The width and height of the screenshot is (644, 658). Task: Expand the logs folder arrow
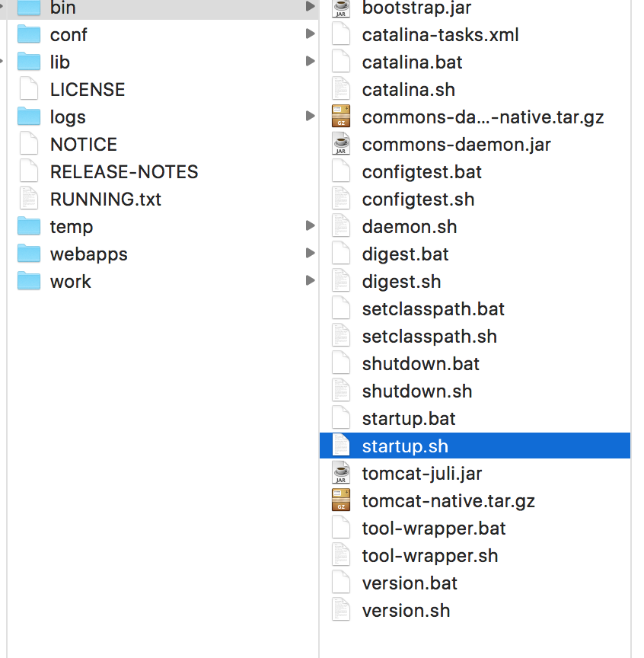point(310,116)
